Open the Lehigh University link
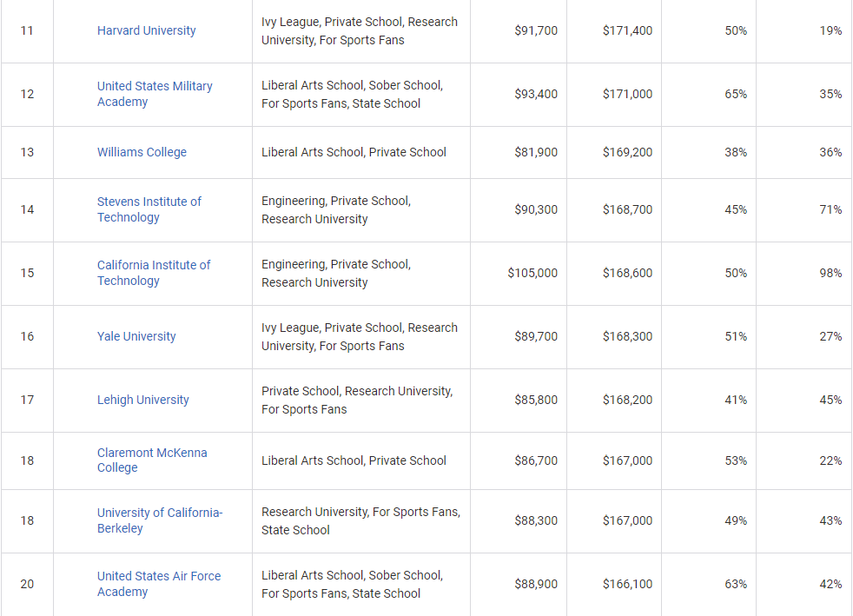Image resolution: width=853 pixels, height=616 pixels. 142,400
